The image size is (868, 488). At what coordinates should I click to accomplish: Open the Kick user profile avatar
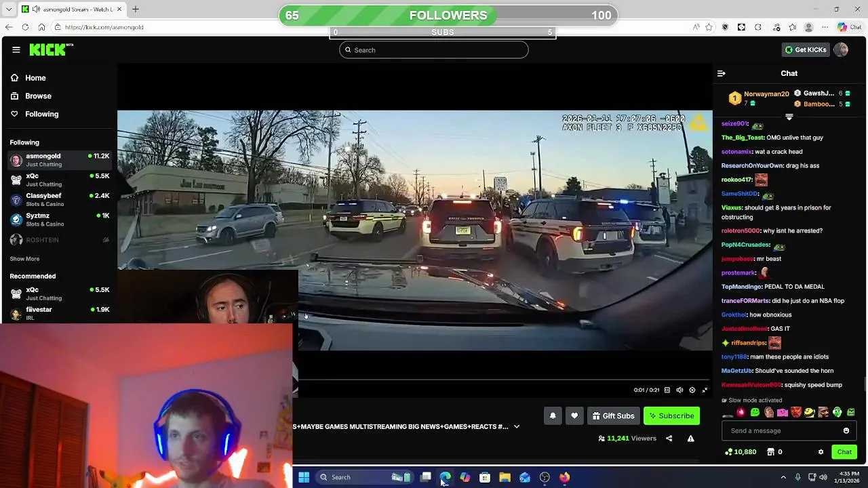[x=841, y=49]
